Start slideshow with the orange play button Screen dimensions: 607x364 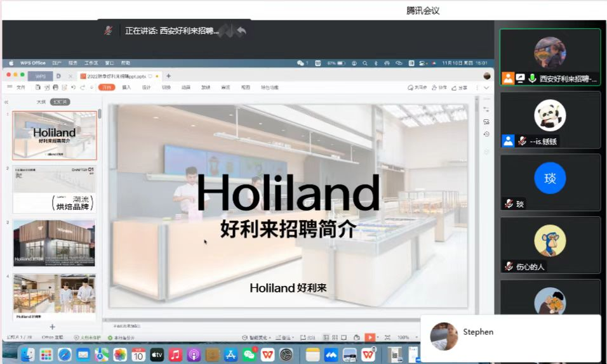click(x=370, y=337)
